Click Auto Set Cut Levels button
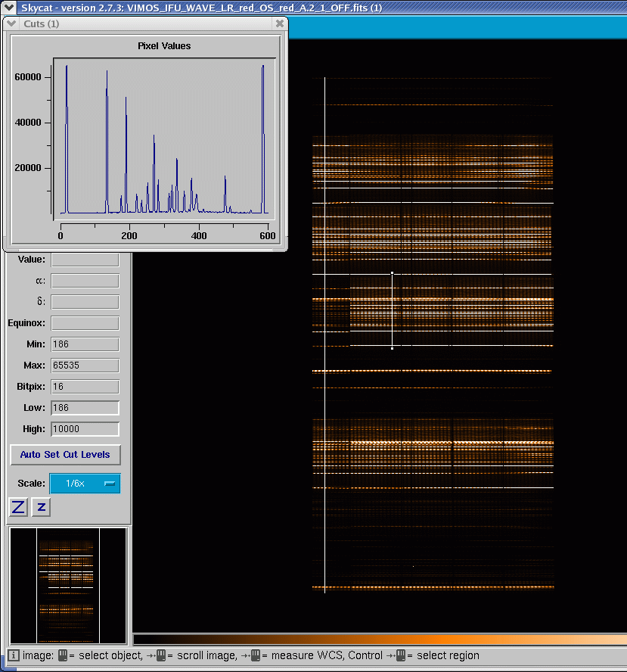Image resolution: width=627 pixels, height=672 pixels. coord(65,455)
